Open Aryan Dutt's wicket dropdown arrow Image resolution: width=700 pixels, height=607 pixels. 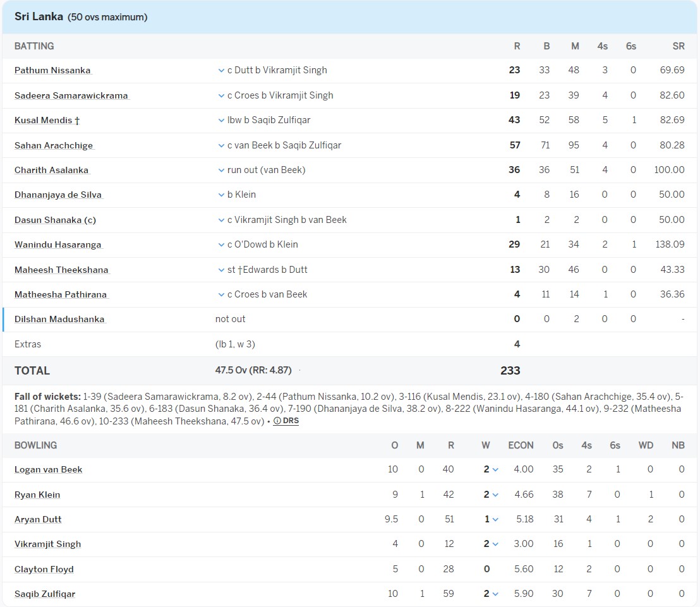click(x=495, y=520)
